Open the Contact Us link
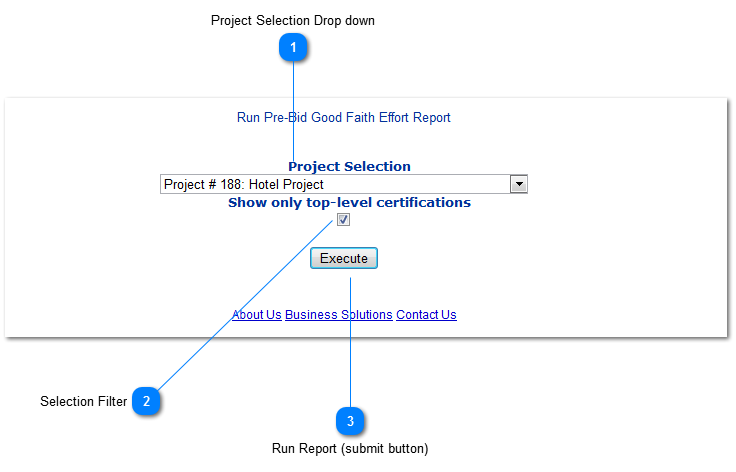736x472 pixels. pos(426,314)
